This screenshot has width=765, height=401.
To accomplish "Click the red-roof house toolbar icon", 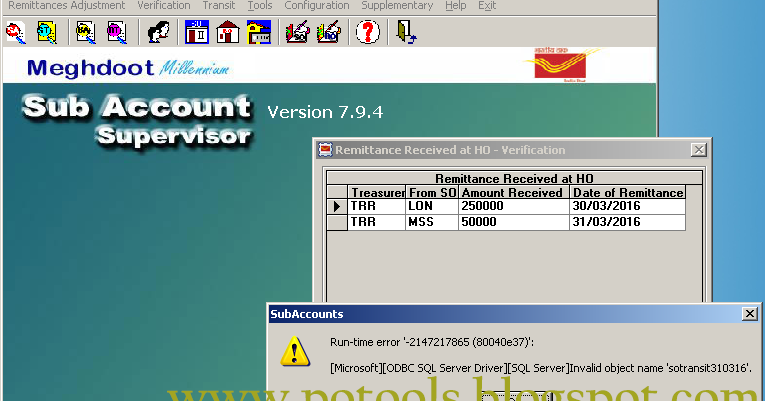I will pyautogui.click(x=228, y=32).
